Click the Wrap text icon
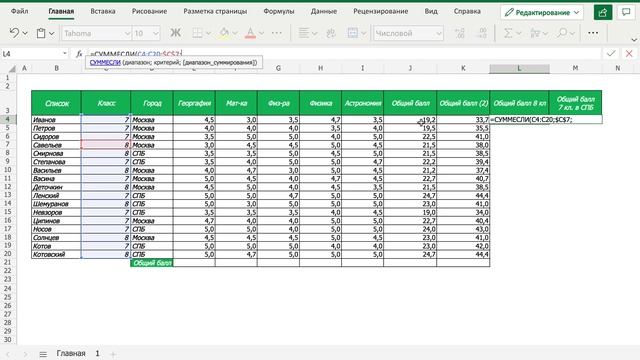This screenshot has width=640, height=360. point(331,33)
